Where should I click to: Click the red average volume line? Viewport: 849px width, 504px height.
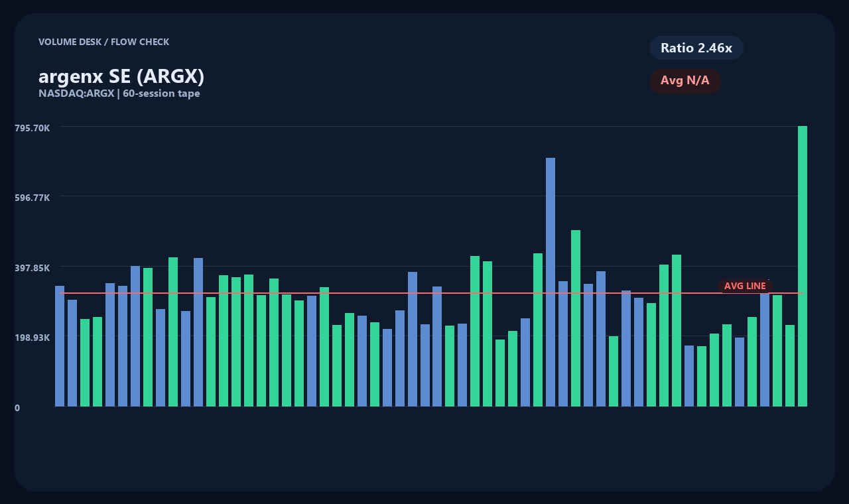pos(431,293)
